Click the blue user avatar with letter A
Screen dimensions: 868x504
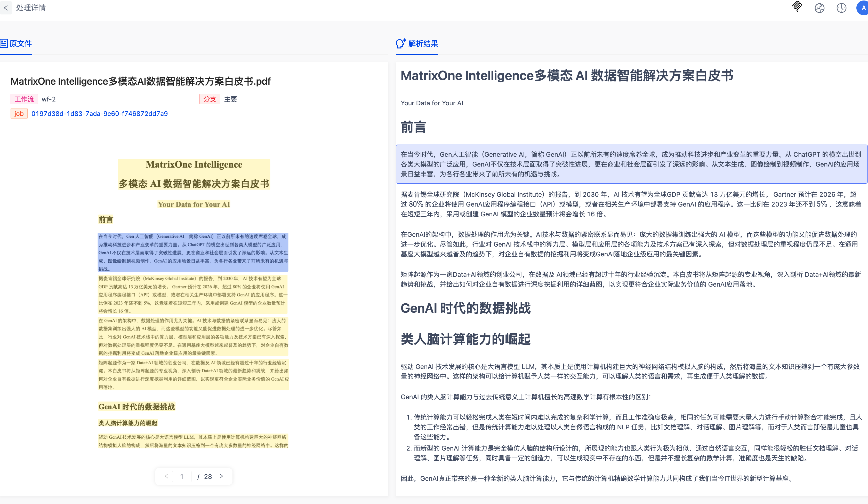click(862, 8)
